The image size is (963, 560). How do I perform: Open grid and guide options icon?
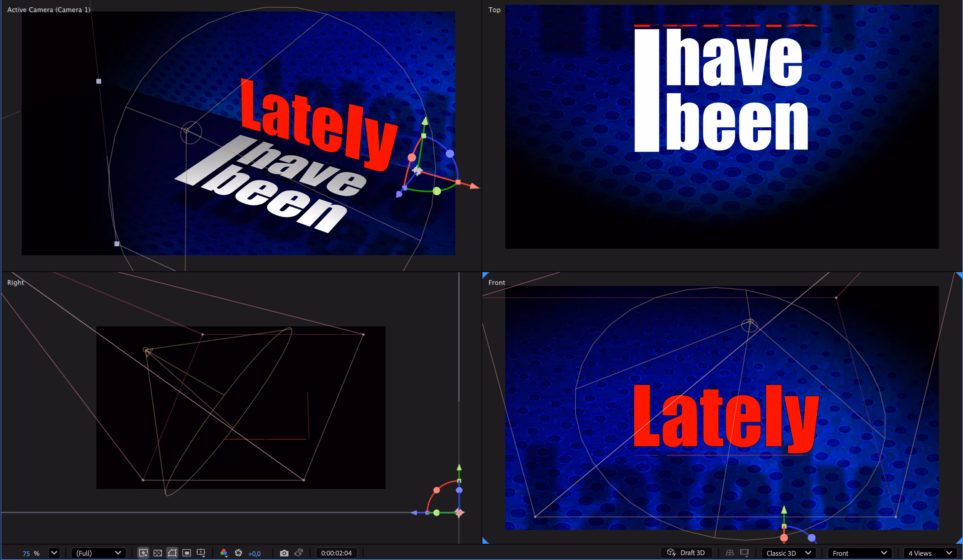point(201,553)
